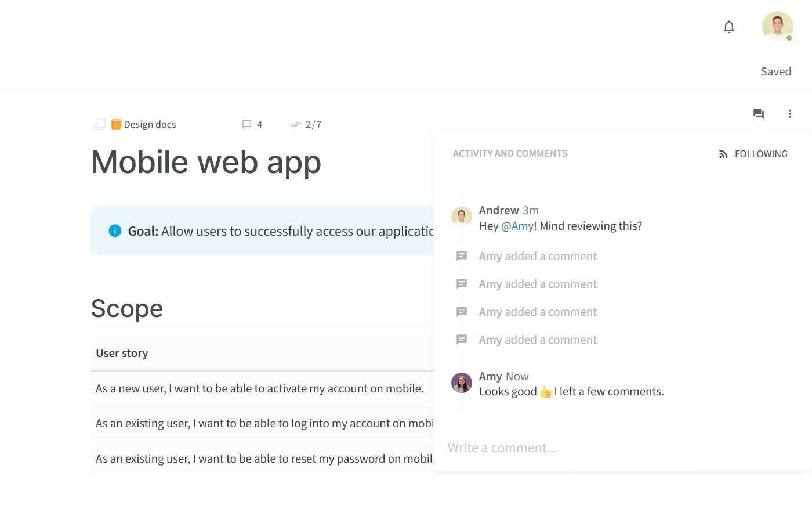The height and width of the screenshot is (508, 812).
Task: Click the Goal callout text
Action: point(281,231)
